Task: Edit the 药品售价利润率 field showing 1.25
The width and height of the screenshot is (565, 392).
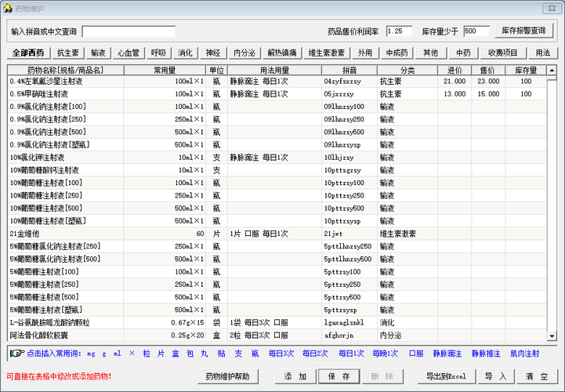Action: (x=399, y=31)
